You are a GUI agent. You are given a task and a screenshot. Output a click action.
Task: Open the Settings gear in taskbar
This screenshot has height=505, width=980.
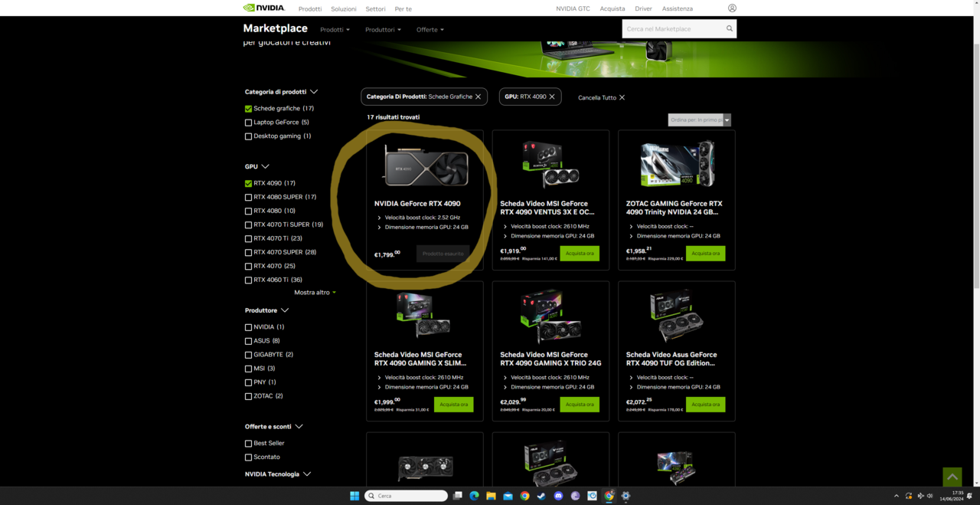[626, 496]
